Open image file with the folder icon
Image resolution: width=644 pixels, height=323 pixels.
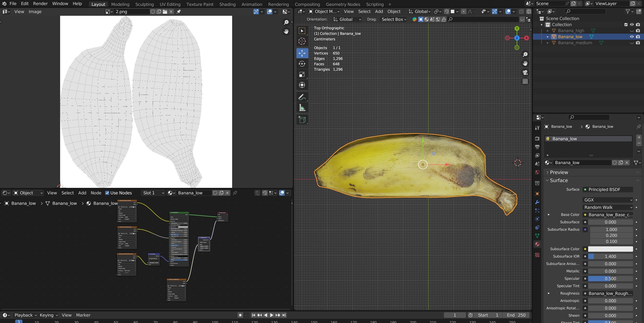[165, 11]
